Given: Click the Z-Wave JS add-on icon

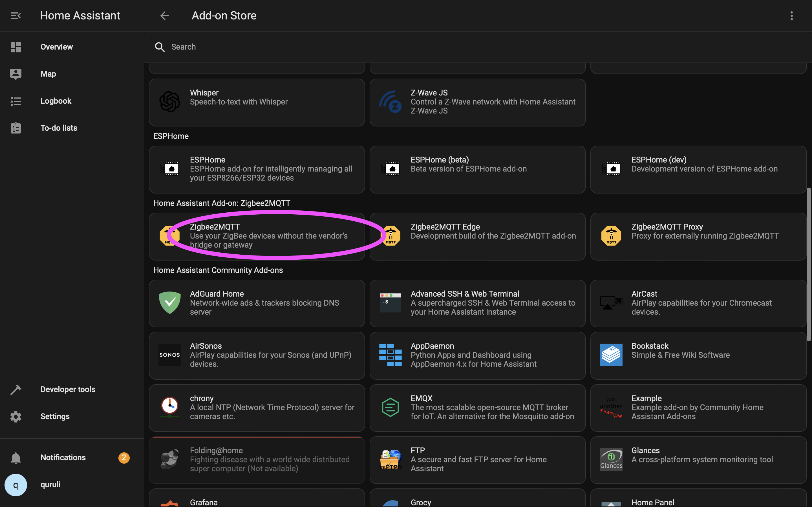Looking at the screenshot, I should (390, 102).
